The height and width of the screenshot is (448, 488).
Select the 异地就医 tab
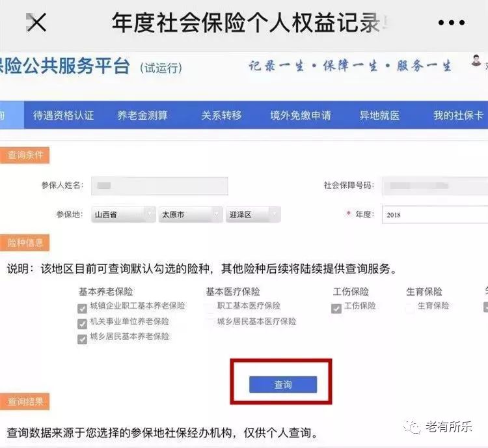(x=379, y=115)
